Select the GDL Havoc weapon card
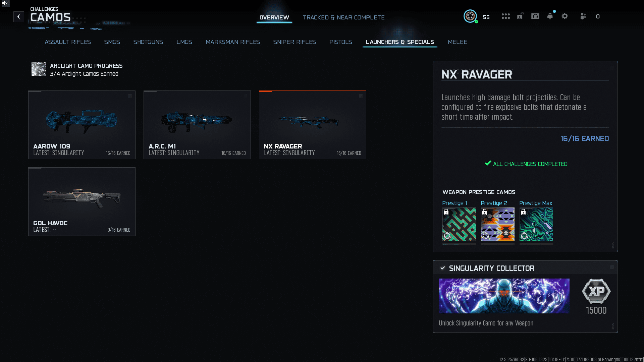The height and width of the screenshot is (362, 644). pyautogui.click(x=82, y=201)
